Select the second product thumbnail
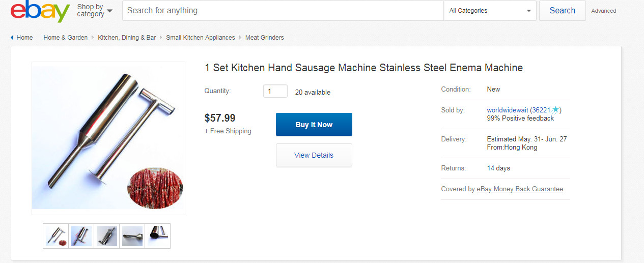Screen dimensions: 644x263 [x=81, y=236]
